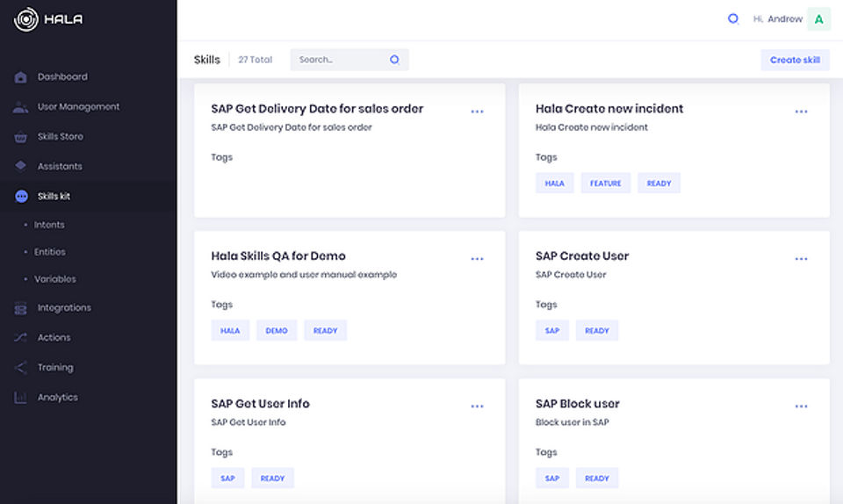Click READY tag on SAP Get User Info card
This screenshot has height=504, width=843.
coord(272,479)
